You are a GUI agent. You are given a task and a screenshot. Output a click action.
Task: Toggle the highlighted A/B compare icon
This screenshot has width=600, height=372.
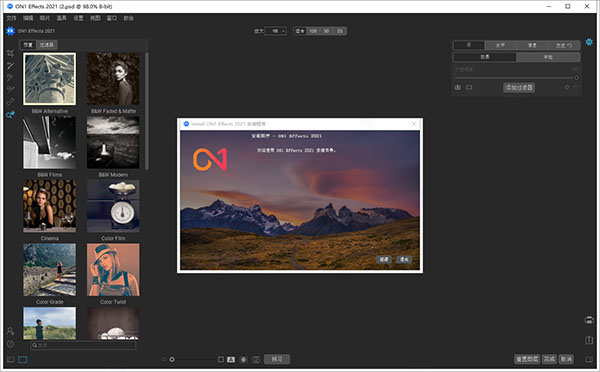pos(231,359)
